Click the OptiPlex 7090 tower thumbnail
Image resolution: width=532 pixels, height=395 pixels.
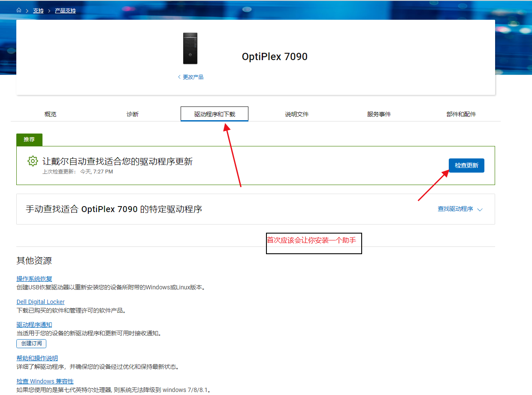click(190, 49)
